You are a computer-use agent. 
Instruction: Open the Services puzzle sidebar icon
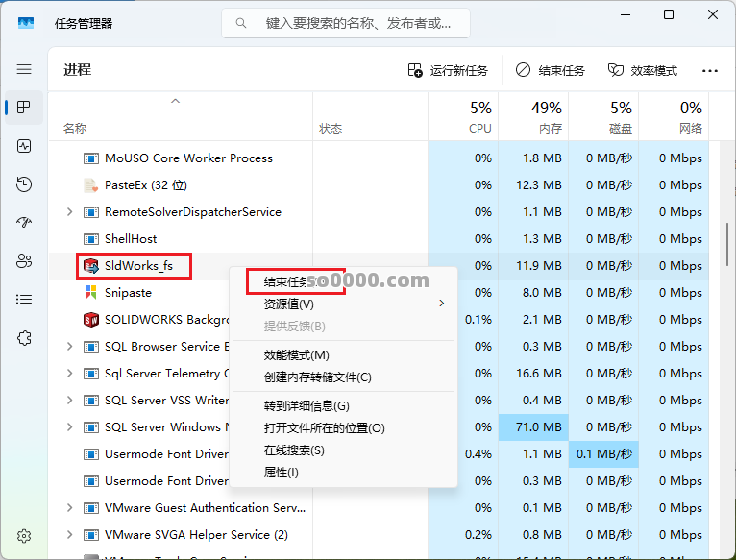24,338
